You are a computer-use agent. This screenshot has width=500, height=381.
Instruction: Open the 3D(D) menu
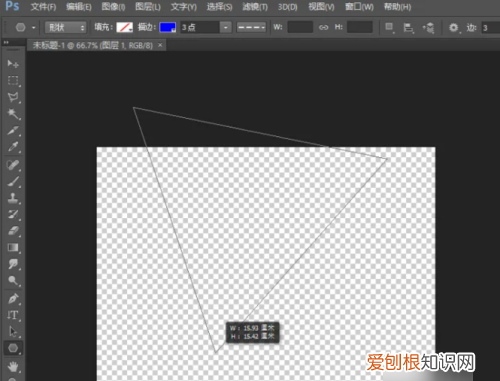point(288,7)
